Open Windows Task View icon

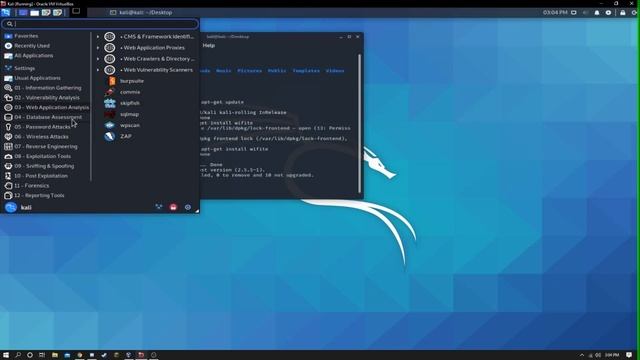coord(42,355)
